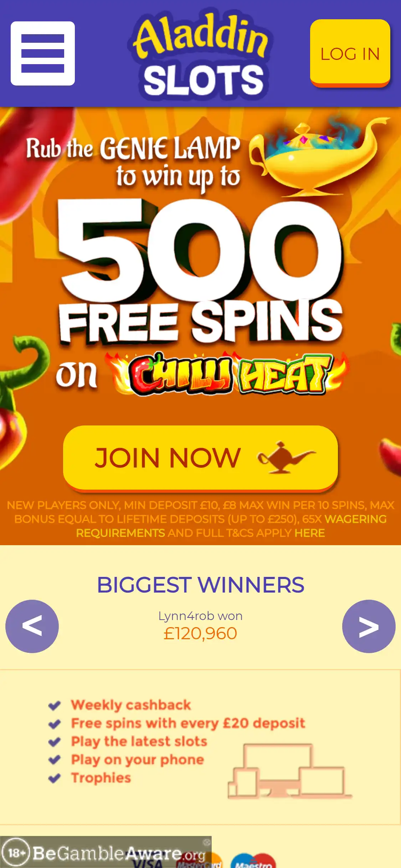401x868 pixels.
Task: Click the checkmark beside Weekly cashback
Action: pyautogui.click(x=54, y=705)
